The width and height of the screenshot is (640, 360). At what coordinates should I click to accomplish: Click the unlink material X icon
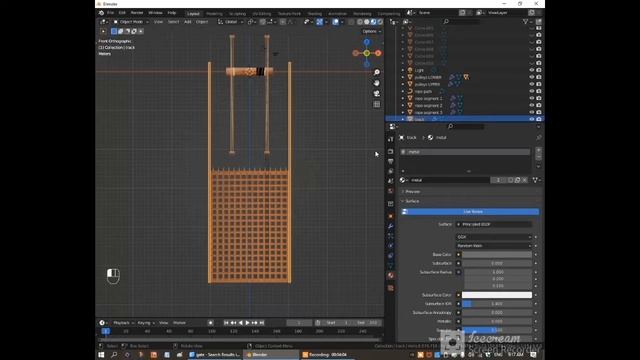[525, 180]
